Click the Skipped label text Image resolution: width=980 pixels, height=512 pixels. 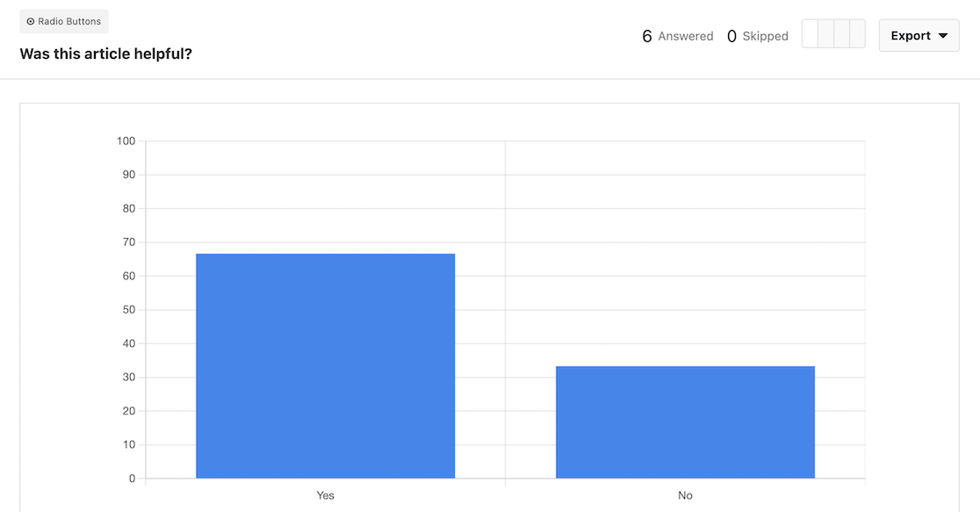[x=766, y=36]
